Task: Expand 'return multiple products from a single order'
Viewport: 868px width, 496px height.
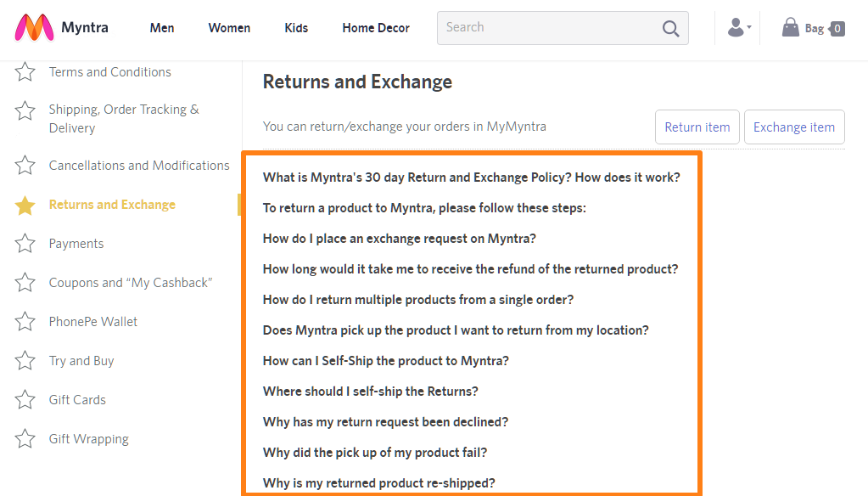Action: [418, 299]
